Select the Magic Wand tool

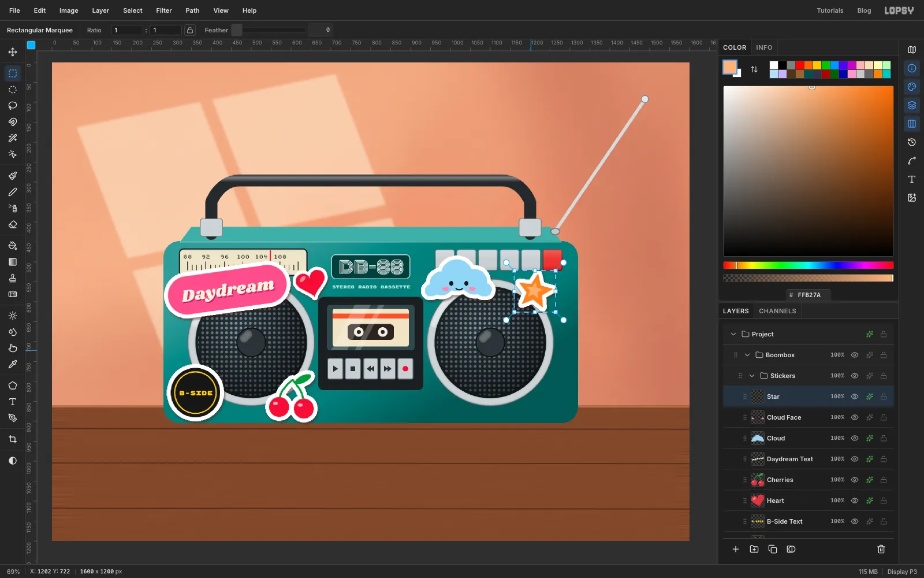tap(13, 138)
